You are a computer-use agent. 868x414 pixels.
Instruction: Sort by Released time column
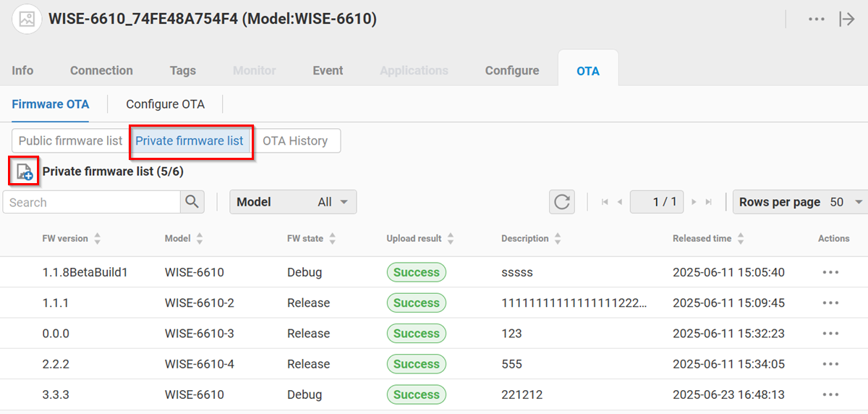pyautogui.click(x=741, y=239)
